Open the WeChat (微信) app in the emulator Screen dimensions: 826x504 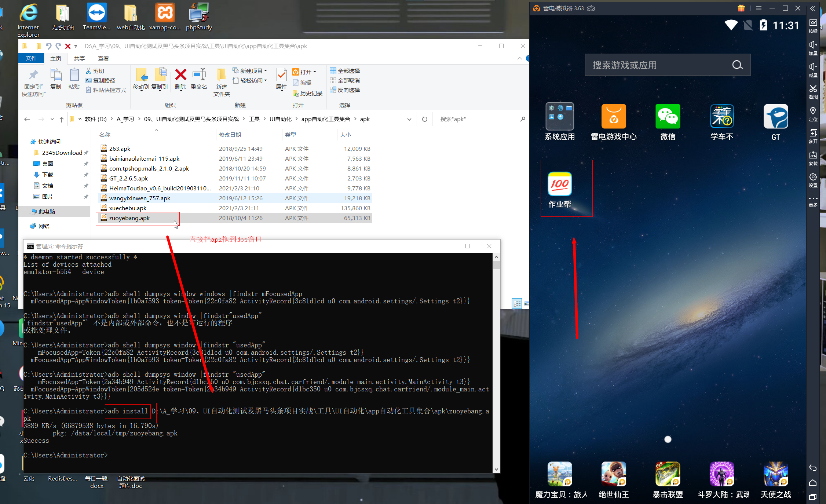pos(668,117)
